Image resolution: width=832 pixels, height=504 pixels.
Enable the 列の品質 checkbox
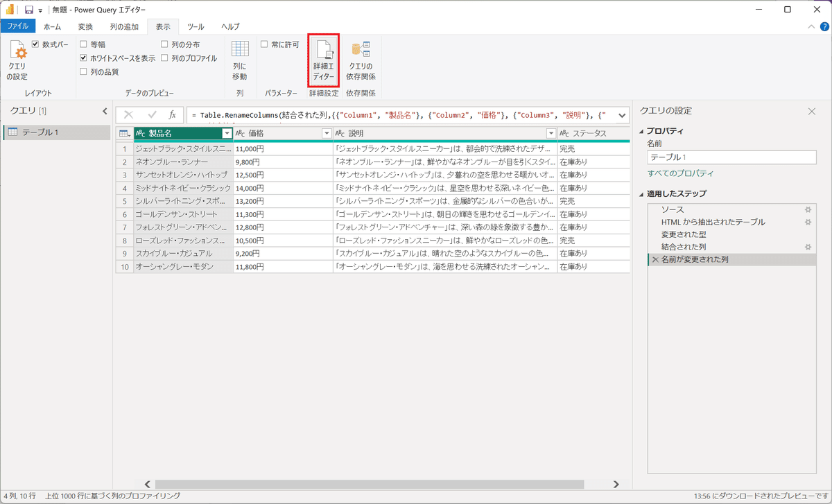coord(83,71)
